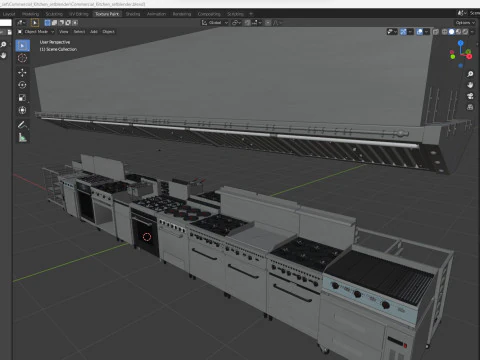Open editor type dropdown in header
This screenshot has width=480, height=360.
coord(21,23)
